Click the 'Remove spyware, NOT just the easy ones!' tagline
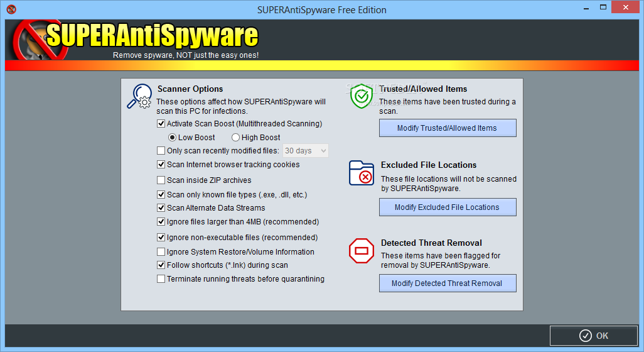 (x=186, y=55)
